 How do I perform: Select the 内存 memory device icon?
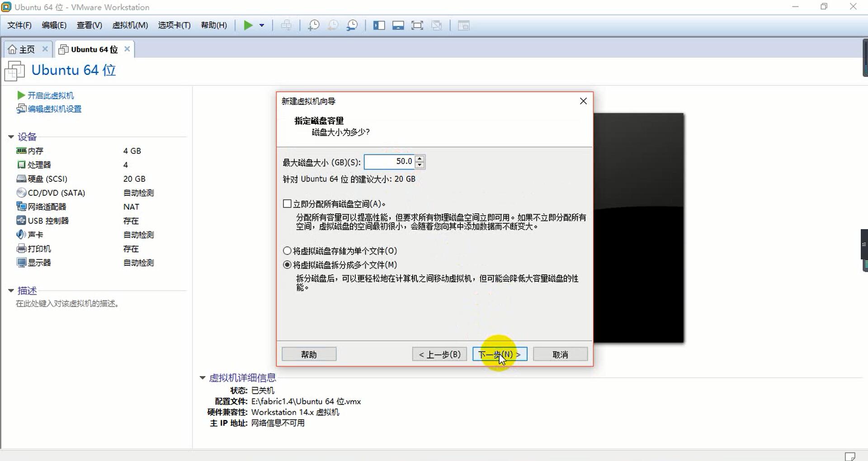click(x=21, y=151)
